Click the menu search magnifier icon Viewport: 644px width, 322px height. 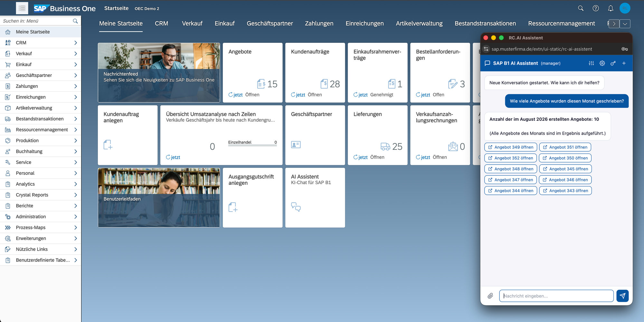tap(75, 21)
